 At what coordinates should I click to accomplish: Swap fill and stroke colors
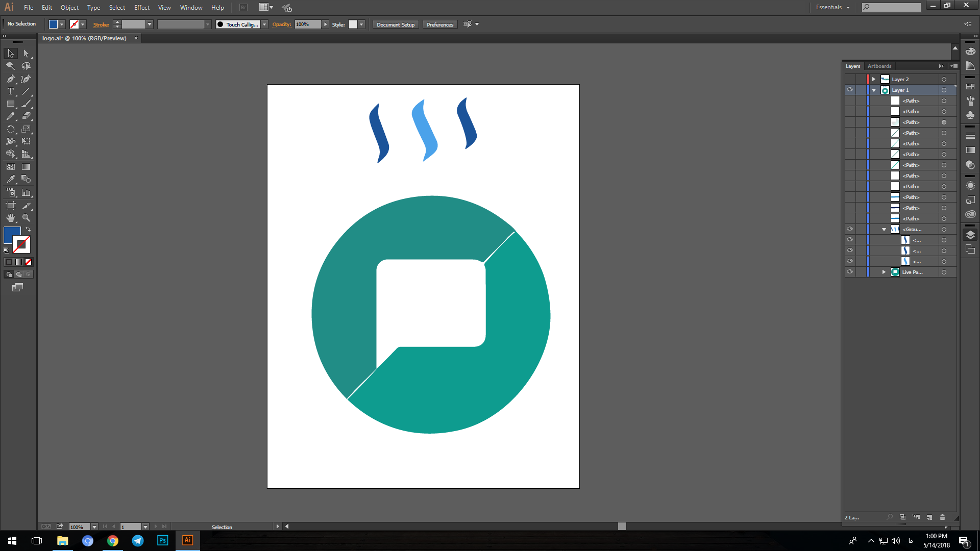click(28, 230)
